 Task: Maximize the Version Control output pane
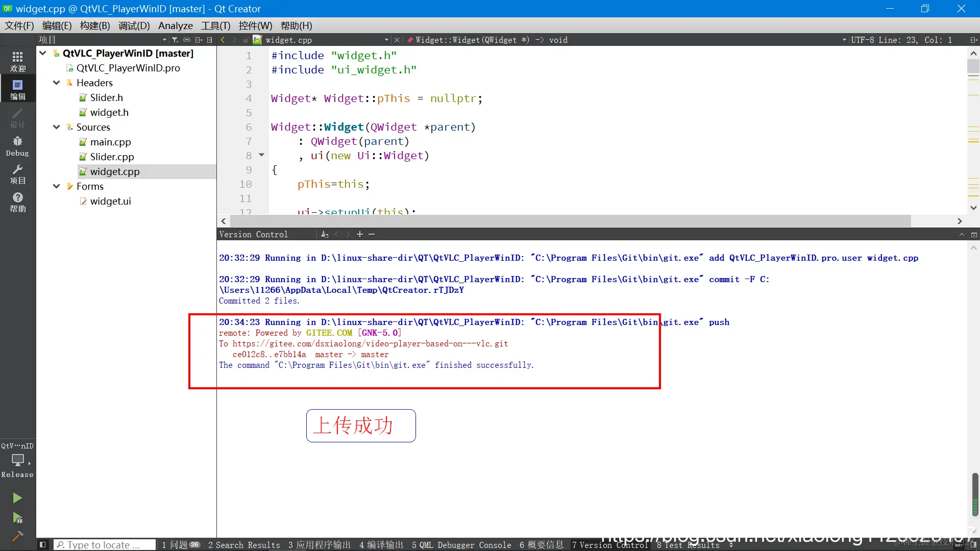[962, 235]
